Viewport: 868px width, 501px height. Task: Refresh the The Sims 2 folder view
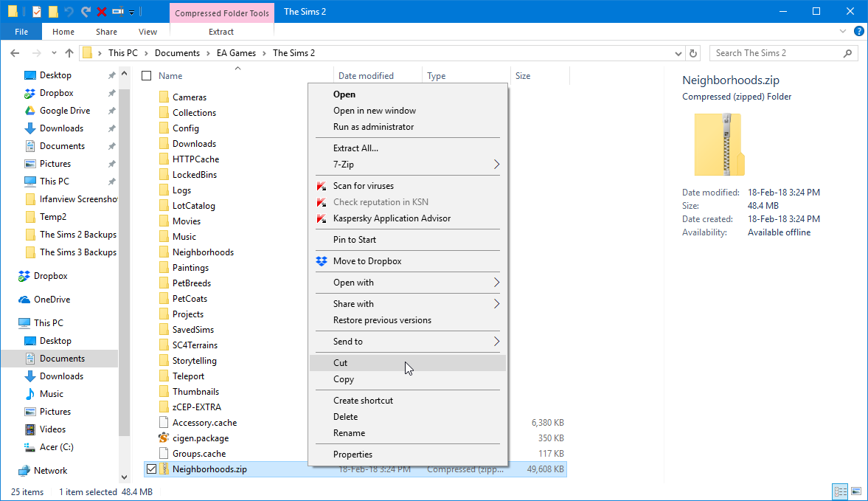point(693,53)
